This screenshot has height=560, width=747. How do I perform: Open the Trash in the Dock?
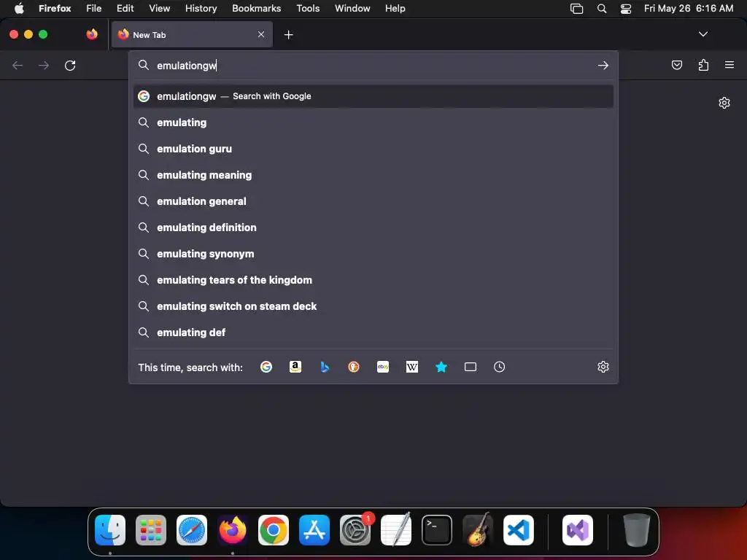click(636, 530)
